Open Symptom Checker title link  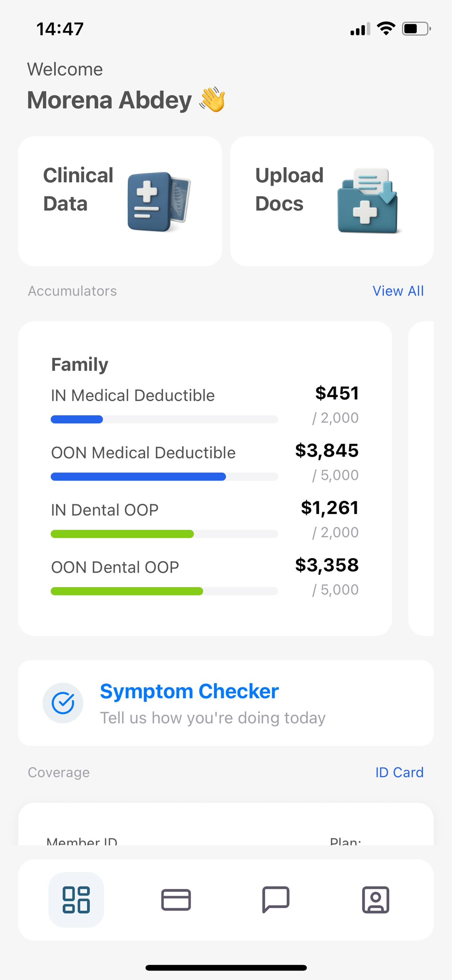pyautogui.click(x=189, y=691)
